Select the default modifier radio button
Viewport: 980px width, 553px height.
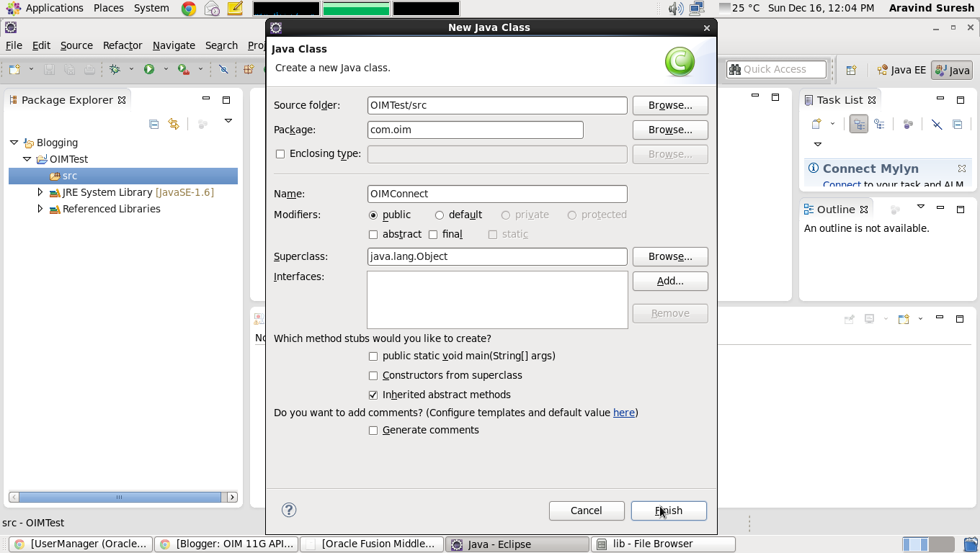click(x=439, y=215)
